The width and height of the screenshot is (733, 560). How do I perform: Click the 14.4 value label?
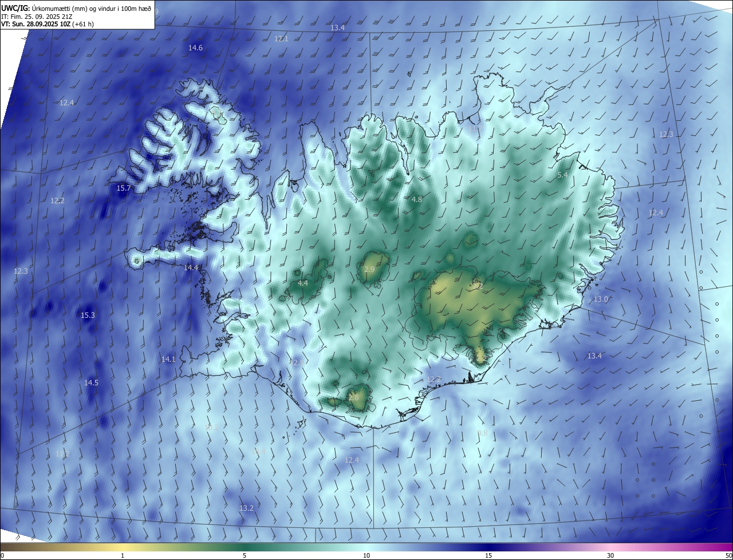(x=191, y=268)
